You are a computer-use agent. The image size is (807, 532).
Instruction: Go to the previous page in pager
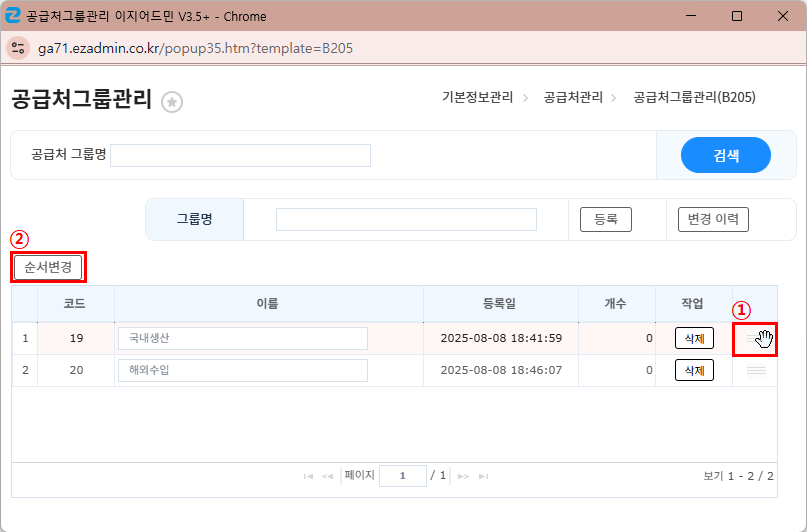(327, 477)
